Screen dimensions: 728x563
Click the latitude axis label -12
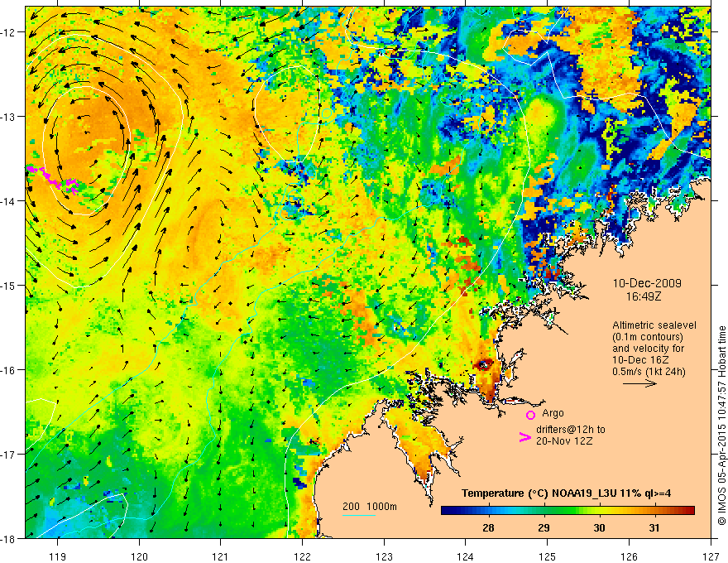click(8, 32)
